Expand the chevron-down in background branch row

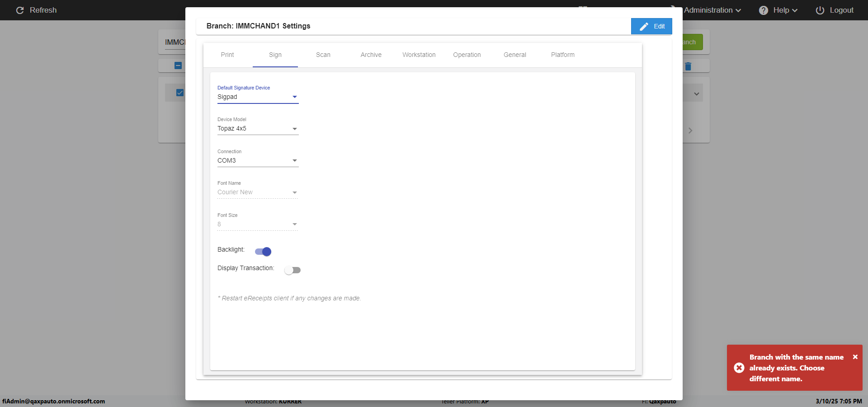point(697,94)
